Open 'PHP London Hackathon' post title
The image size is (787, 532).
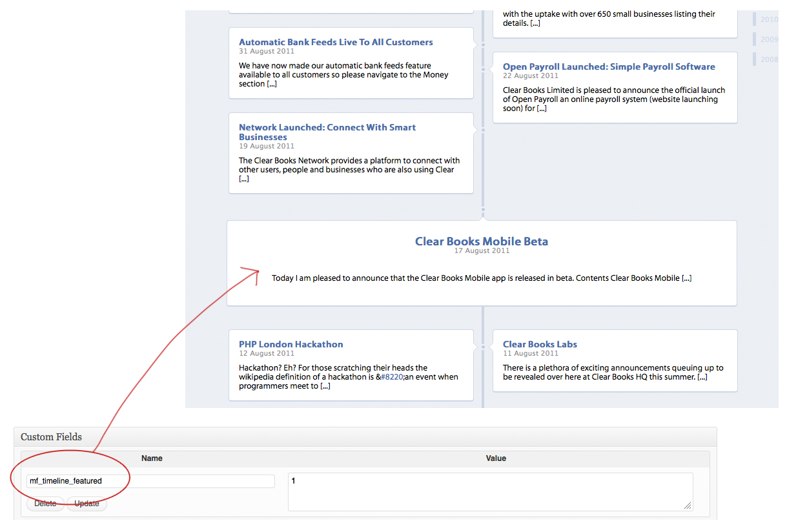pyautogui.click(x=291, y=344)
